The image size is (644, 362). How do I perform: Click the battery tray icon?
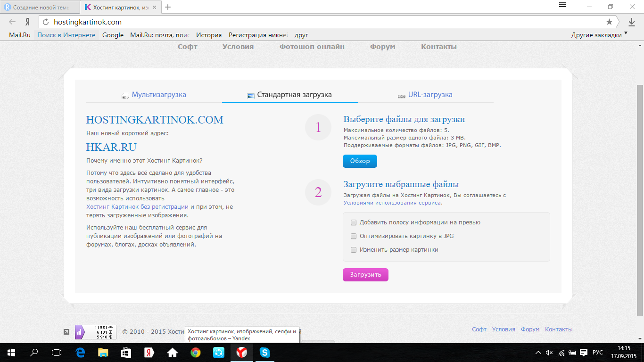click(x=572, y=352)
